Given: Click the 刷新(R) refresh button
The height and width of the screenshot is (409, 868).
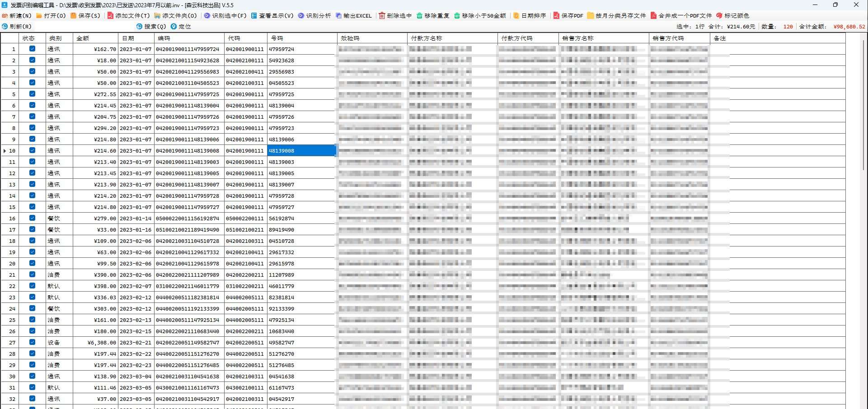Looking at the screenshot, I should coord(17,27).
